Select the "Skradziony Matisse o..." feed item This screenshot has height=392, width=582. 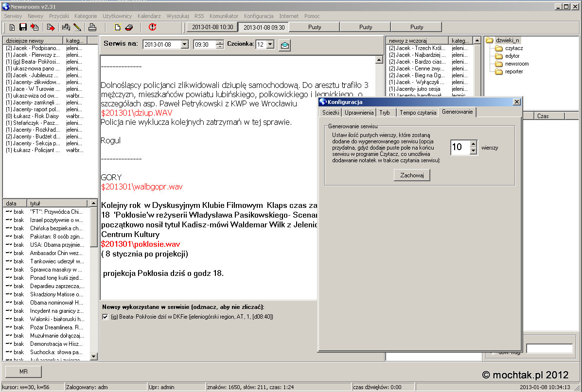[56, 294]
